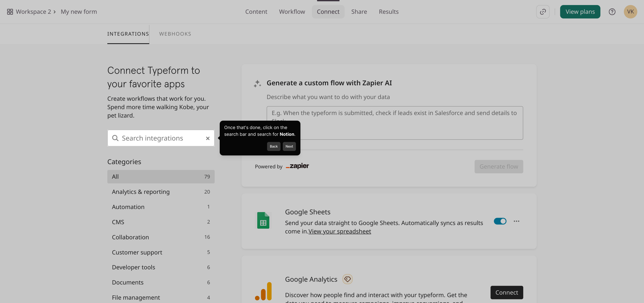Toggle off the Google Sheets integration
The width and height of the screenshot is (644, 303).
point(500,221)
